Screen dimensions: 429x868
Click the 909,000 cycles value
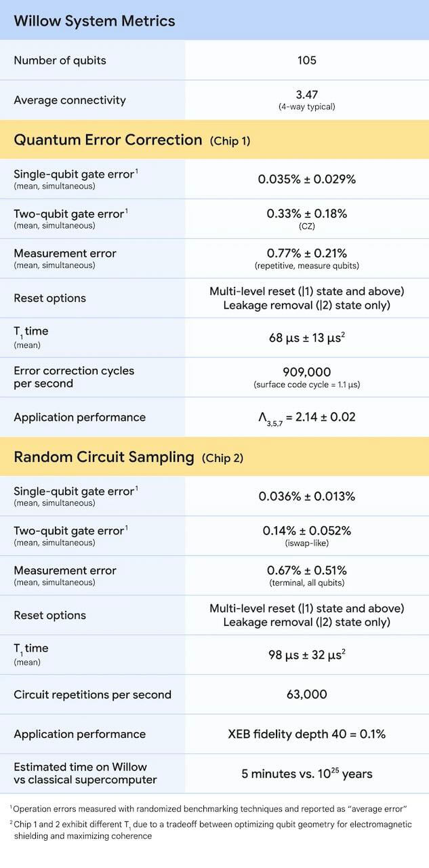[306, 372]
